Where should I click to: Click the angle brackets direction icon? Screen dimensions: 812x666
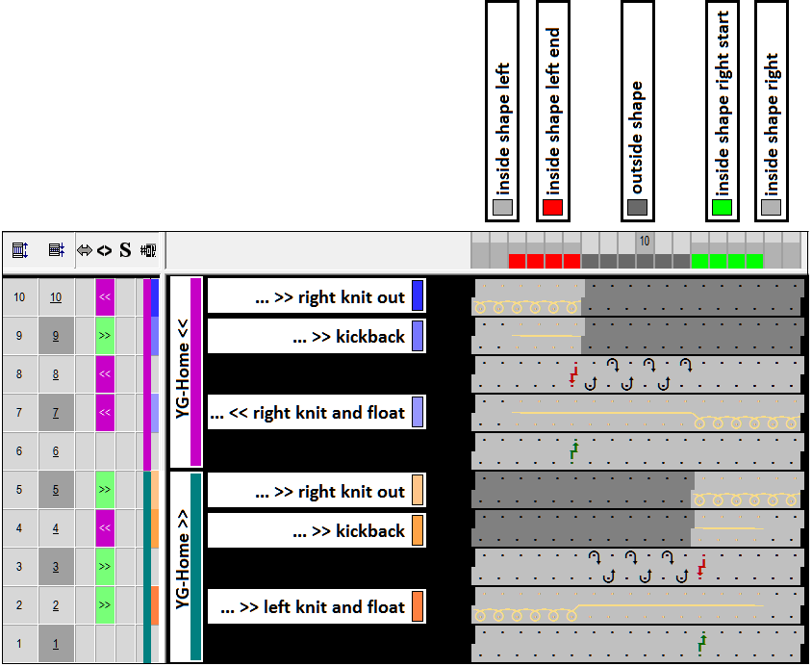104,250
